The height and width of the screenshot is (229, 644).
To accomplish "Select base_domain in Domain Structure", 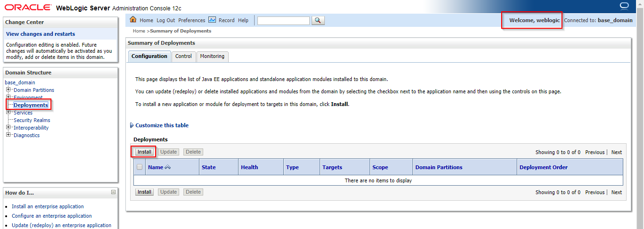I will pos(20,82).
